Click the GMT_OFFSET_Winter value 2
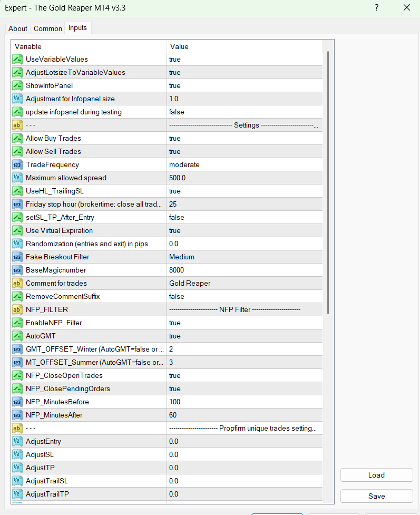This screenshot has height=515, width=420. pyautogui.click(x=171, y=349)
